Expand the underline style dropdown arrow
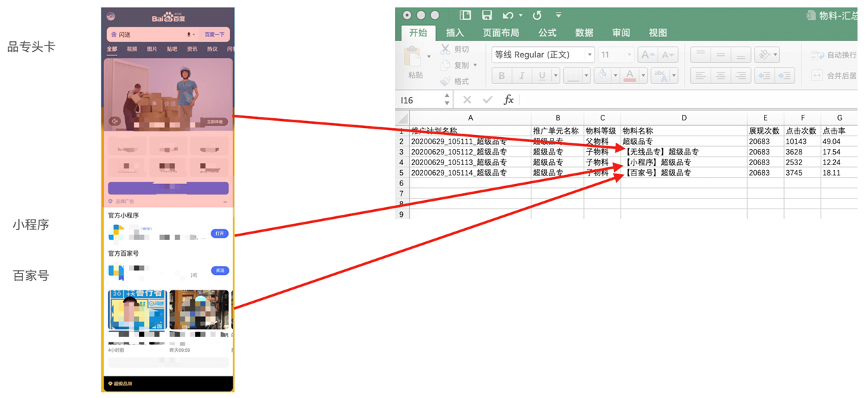Viewport: 868px width, 398px height. tap(554, 76)
